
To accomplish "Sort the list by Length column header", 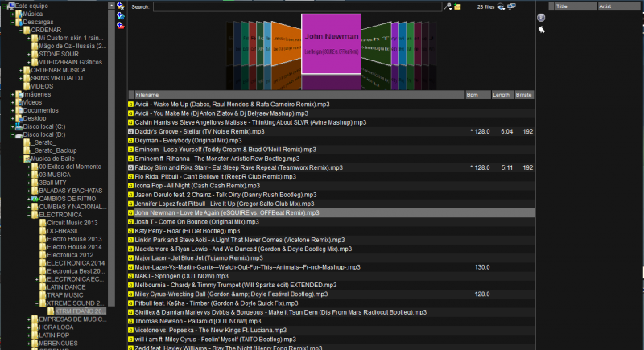I will pos(502,95).
